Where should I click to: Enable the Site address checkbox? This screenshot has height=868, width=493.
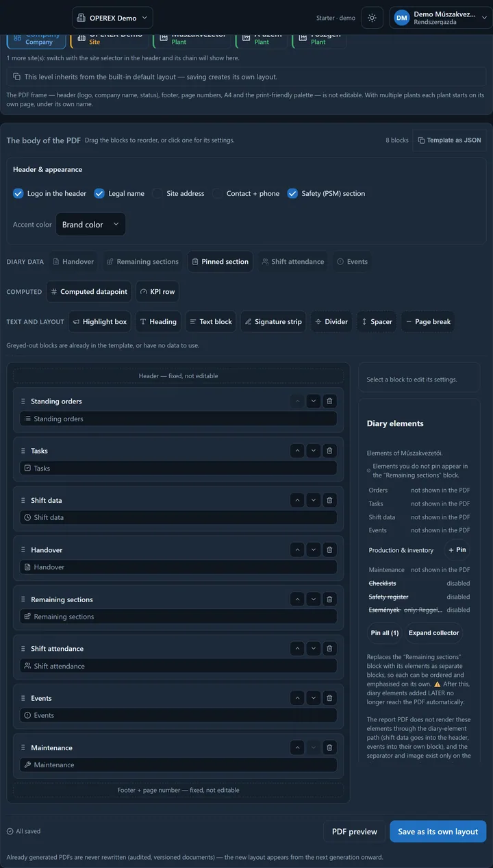(x=157, y=193)
